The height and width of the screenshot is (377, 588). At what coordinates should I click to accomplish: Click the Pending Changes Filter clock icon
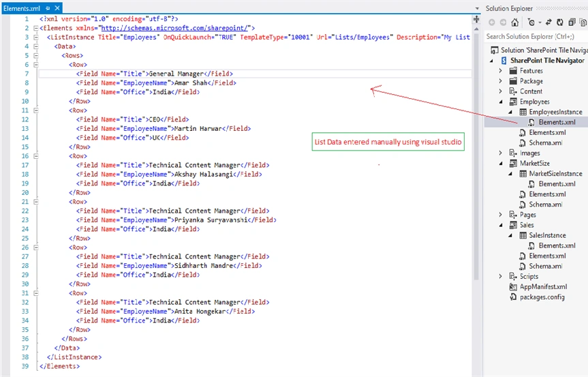pyautogui.click(x=531, y=22)
